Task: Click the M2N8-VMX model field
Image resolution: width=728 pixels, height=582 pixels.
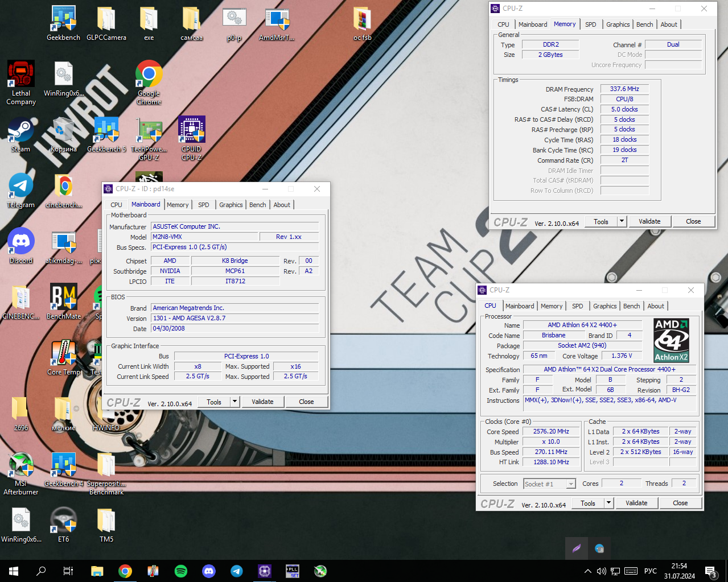Action: tap(204, 237)
